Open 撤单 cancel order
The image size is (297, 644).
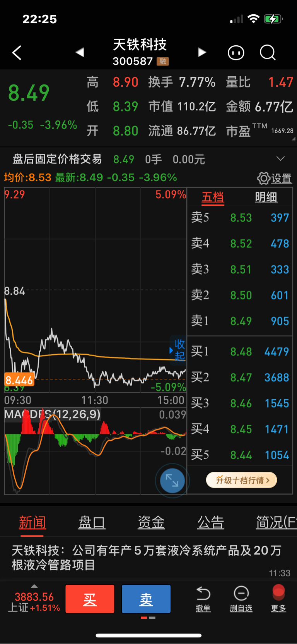pyautogui.click(x=203, y=599)
